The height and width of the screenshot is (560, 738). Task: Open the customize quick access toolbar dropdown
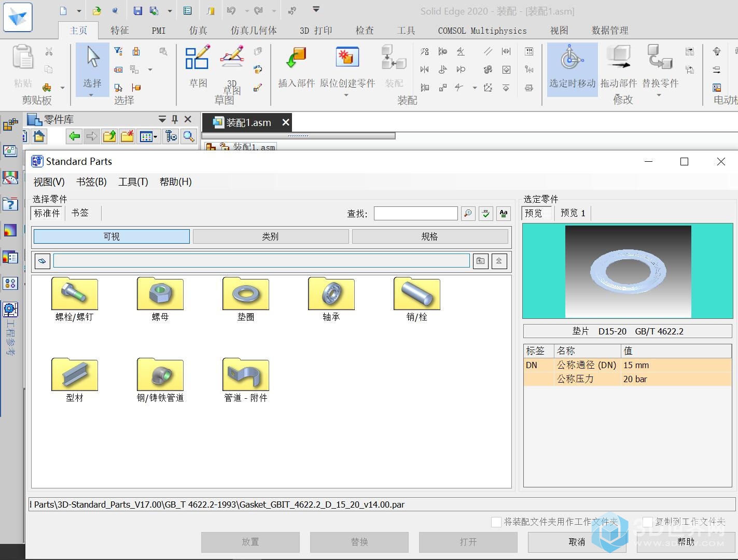[x=316, y=9]
